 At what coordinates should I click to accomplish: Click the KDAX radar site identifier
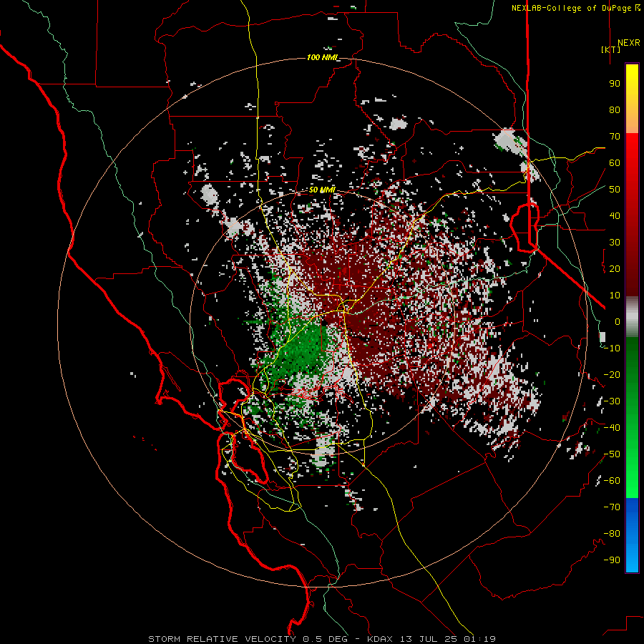click(380, 639)
